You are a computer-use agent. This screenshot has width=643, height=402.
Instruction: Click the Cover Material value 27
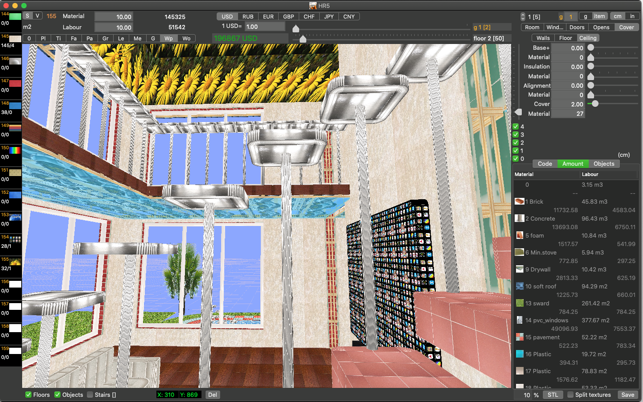point(568,114)
